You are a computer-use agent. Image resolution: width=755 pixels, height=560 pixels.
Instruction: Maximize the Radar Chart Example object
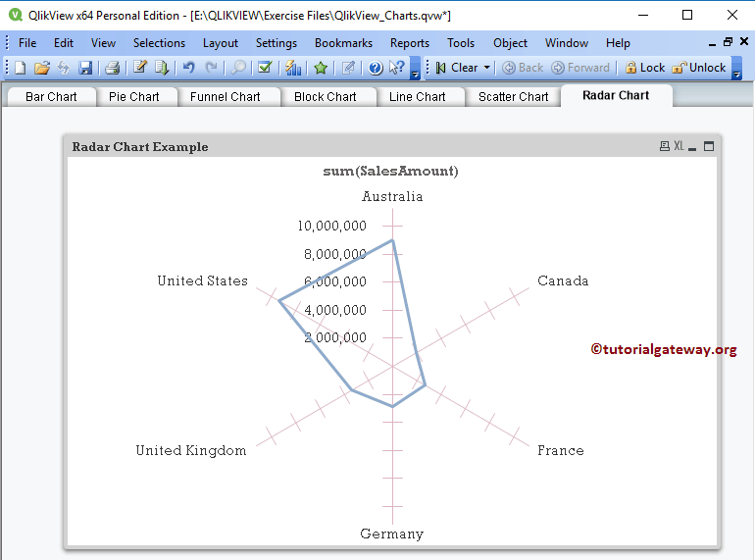click(709, 146)
